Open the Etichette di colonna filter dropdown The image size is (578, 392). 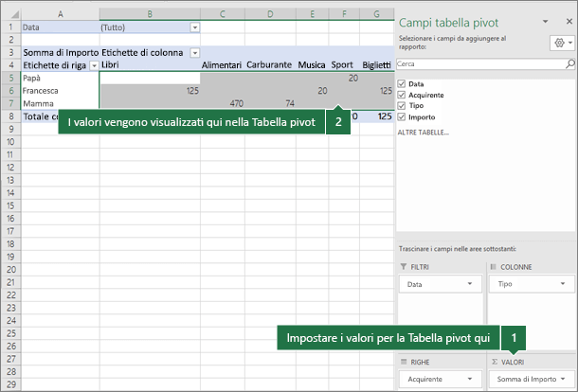(x=194, y=53)
